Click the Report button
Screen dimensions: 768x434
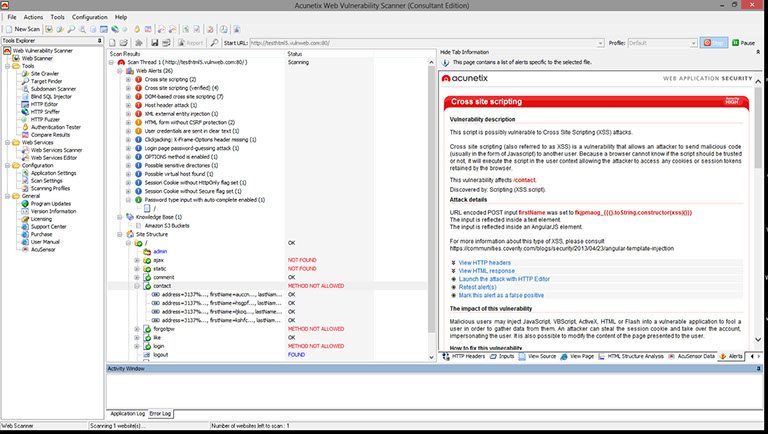click(x=191, y=43)
